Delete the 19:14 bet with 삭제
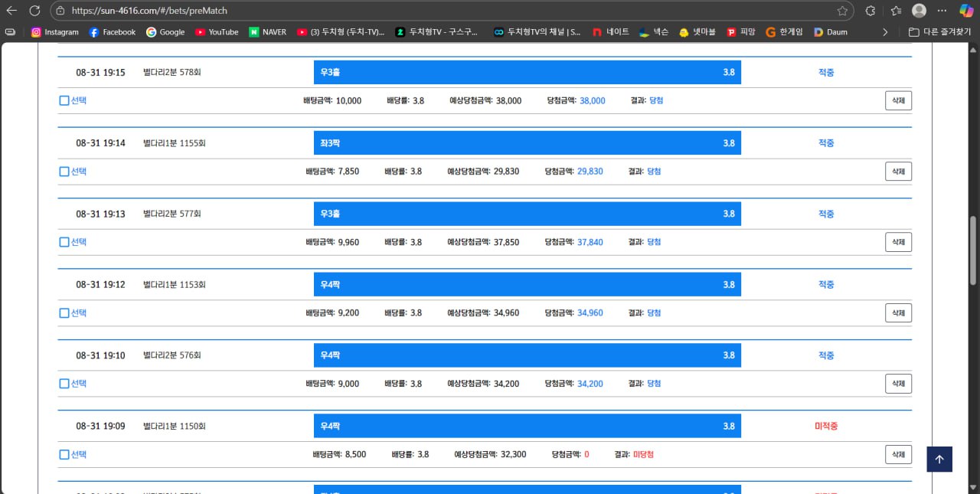The image size is (980, 494). (x=898, y=172)
